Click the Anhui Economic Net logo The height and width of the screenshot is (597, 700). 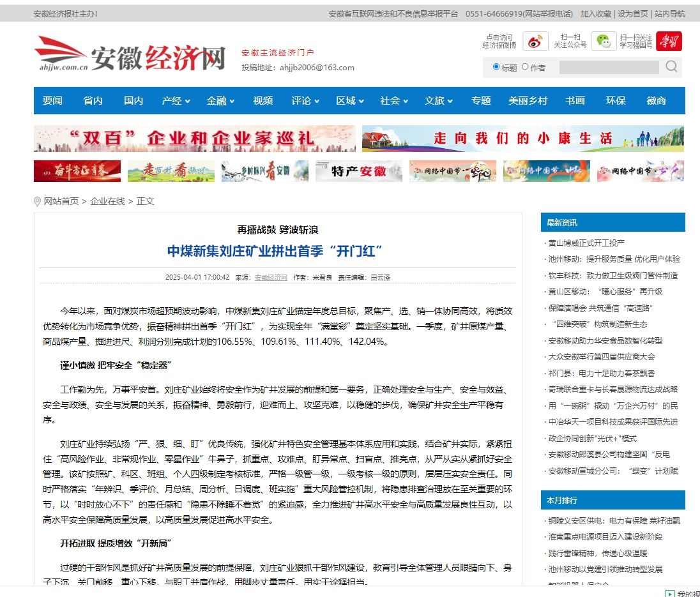(x=130, y=54)
